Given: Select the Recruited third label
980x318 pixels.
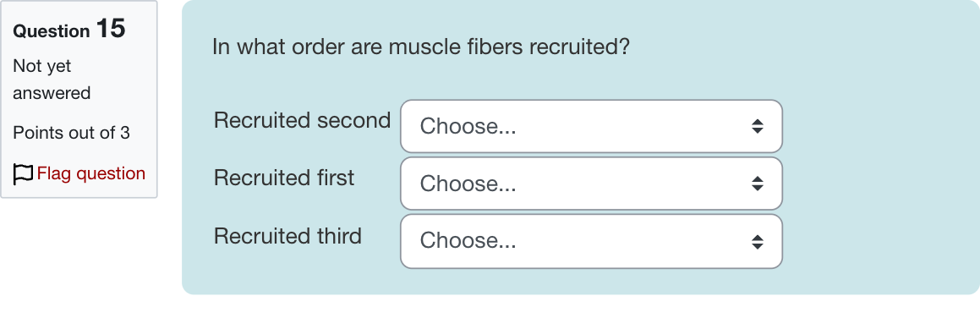Looking at the screenshot, I should click(x=288, y=236).
